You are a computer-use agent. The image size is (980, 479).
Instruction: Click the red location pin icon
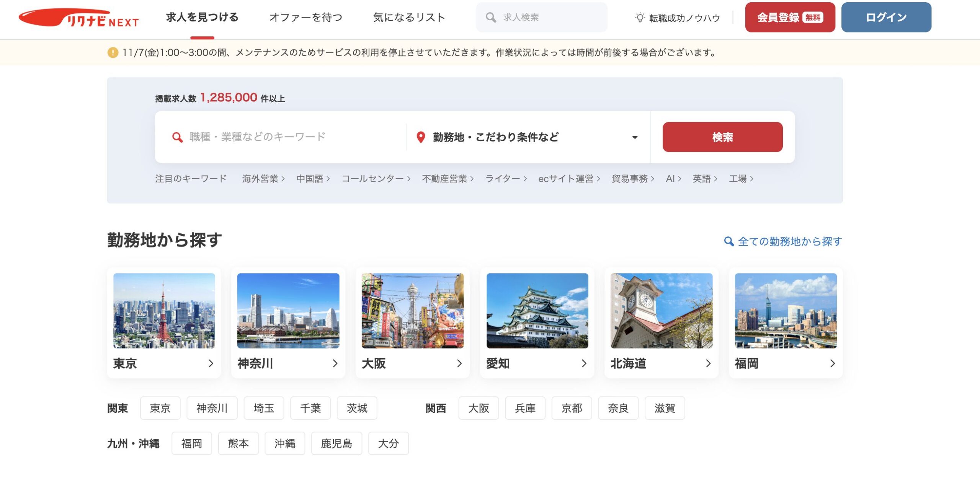click(421, 137)
